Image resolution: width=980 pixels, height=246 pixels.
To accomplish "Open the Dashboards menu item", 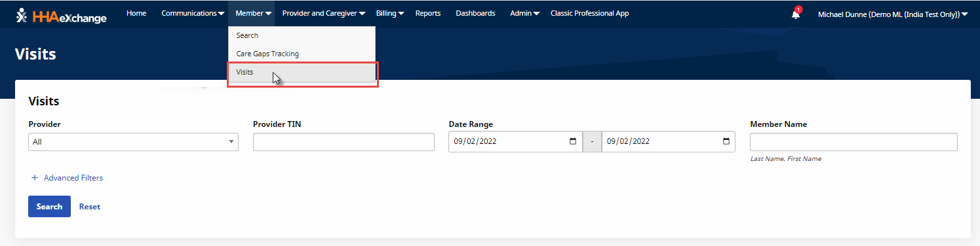I will click(475, 13).
